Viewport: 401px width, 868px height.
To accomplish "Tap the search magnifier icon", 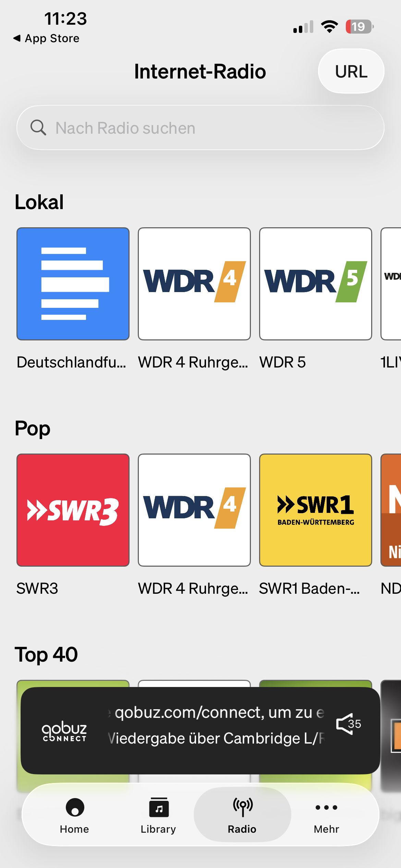I will pos(38,128).
